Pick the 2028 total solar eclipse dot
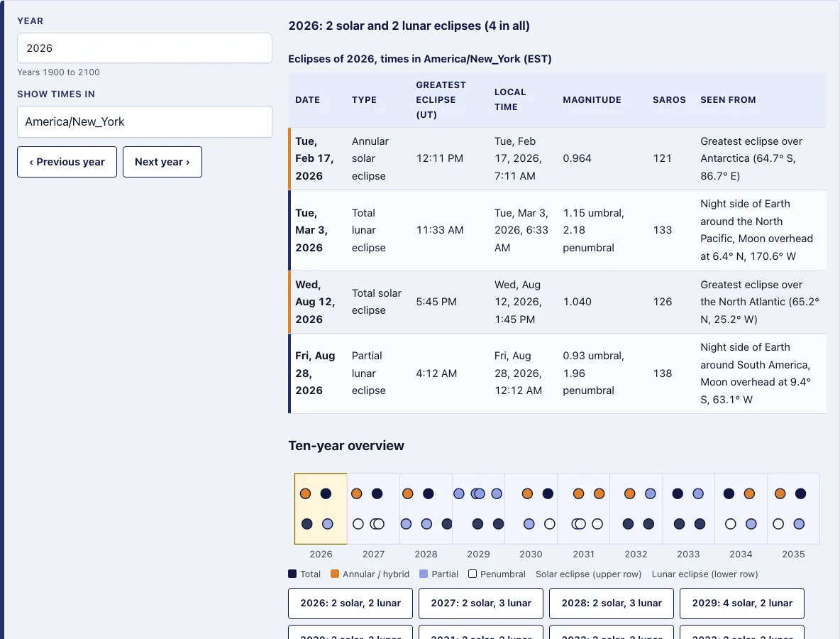Screen dimensions: 840x639 click(428, 493)
